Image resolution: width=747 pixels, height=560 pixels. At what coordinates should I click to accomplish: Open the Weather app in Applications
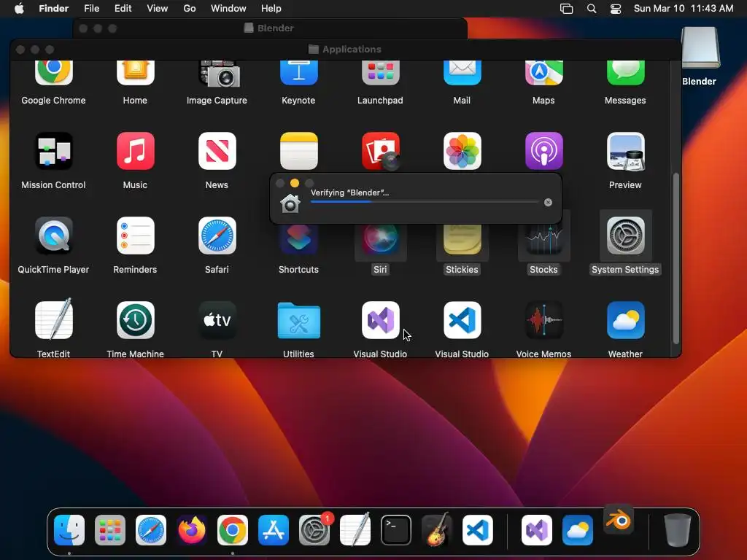pos(625,320)
